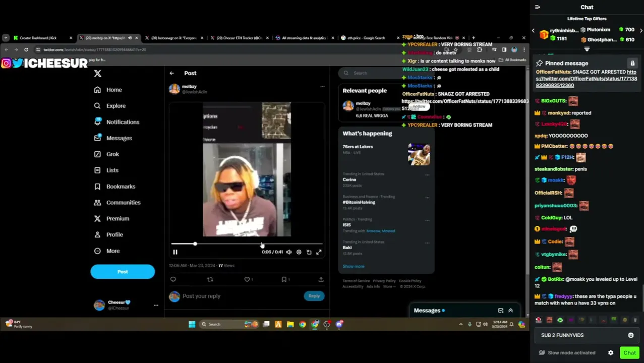
Task: Toggle picture-in-picture for the video
Action: pyautogui.click(x=309, y=252)
